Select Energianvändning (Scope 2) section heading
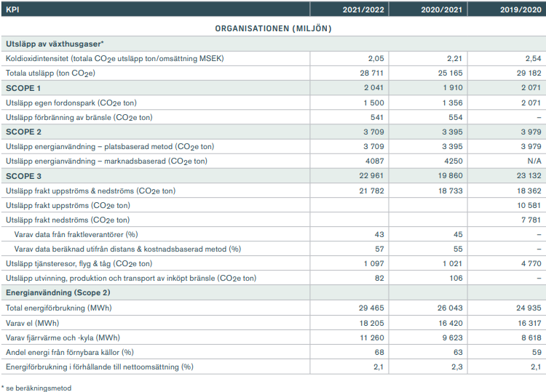 (58, 293)
